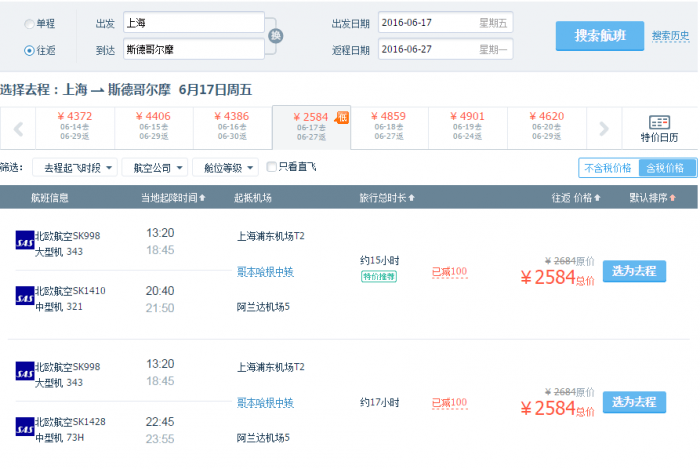Sort by total travel duration arrow
Screen dimensions: 700x469
coord(412,198)
